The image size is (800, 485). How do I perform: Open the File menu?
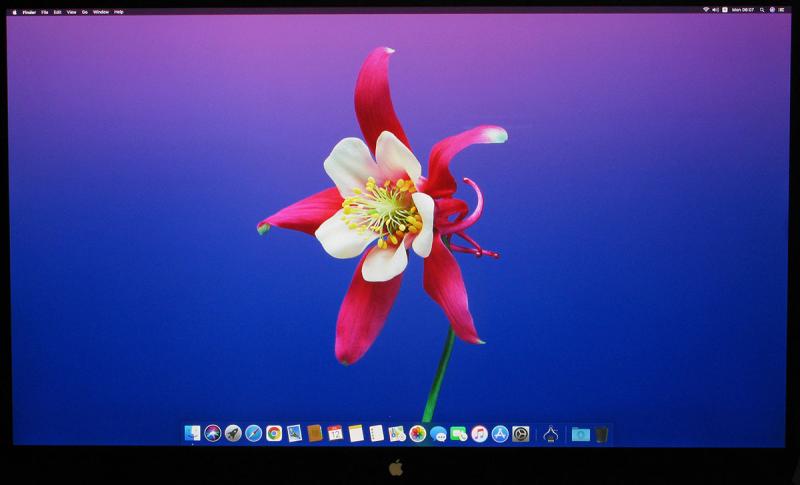pyautogui.click(x=44, y=11)
